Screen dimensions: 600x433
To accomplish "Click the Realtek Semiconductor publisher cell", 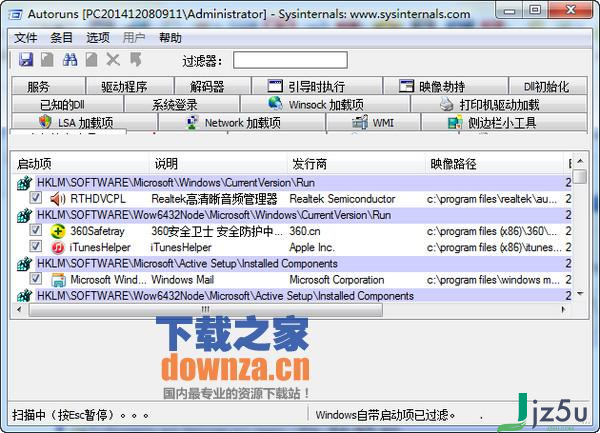I will [342, 199].
